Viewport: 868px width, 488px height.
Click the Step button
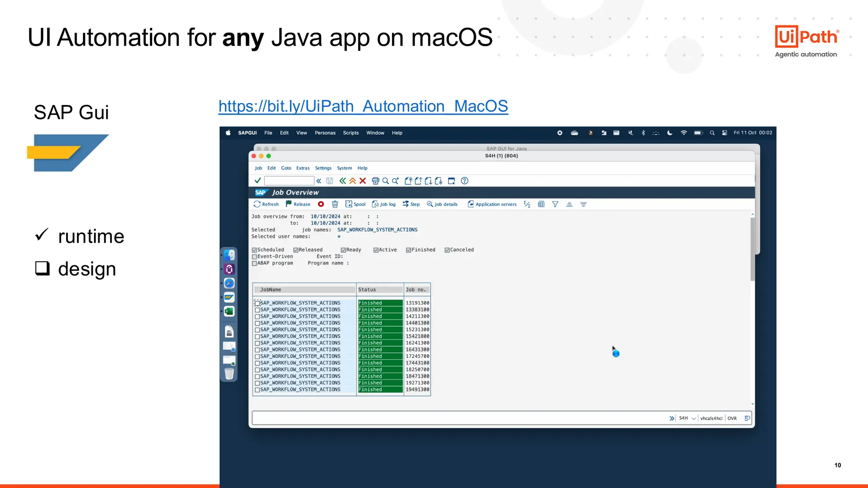[x=411, y=204]
